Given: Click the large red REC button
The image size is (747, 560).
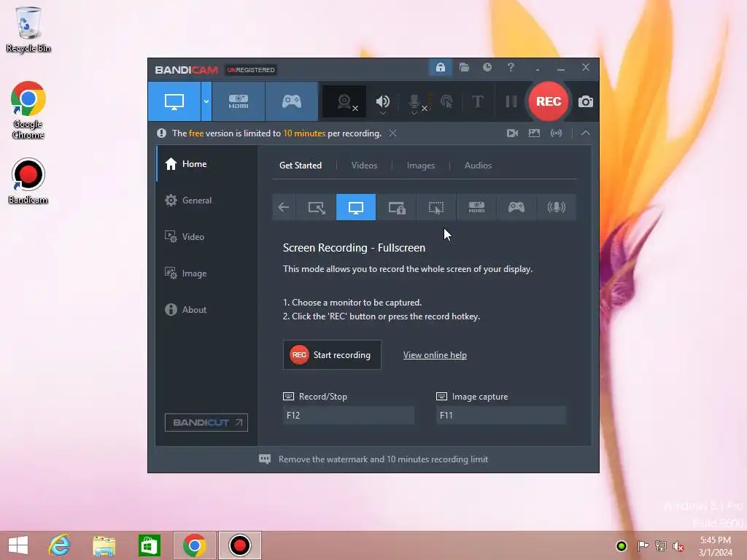Looking at the screenshot, I should (x=549, y=101).
